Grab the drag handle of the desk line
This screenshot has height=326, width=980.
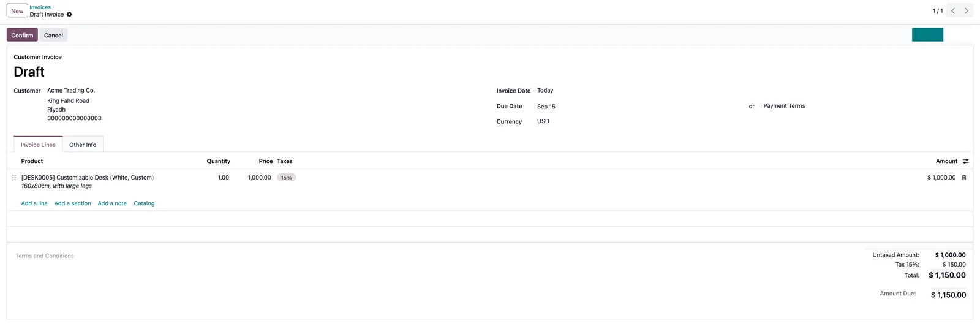coord(14,178)
